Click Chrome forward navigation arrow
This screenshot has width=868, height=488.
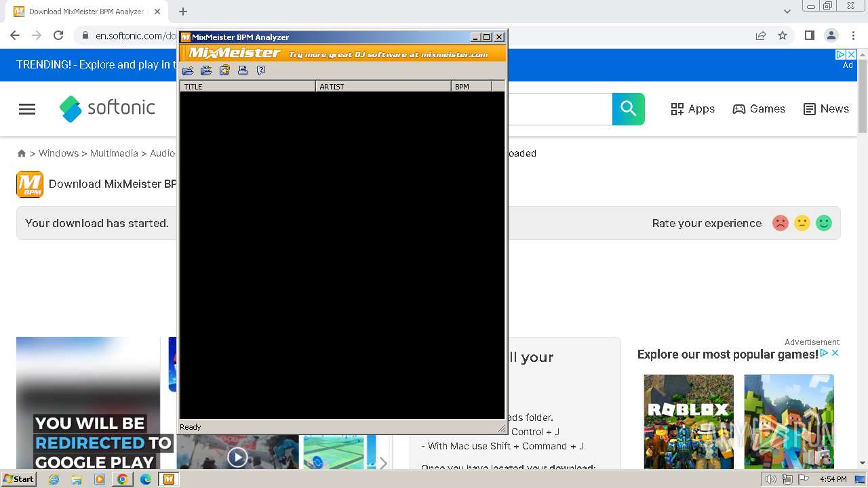coord(37,35)
